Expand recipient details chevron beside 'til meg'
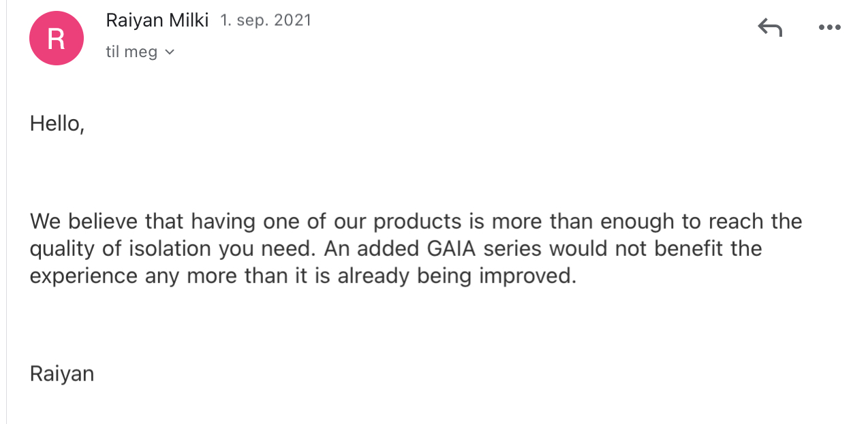 click(x=170, y=52)
